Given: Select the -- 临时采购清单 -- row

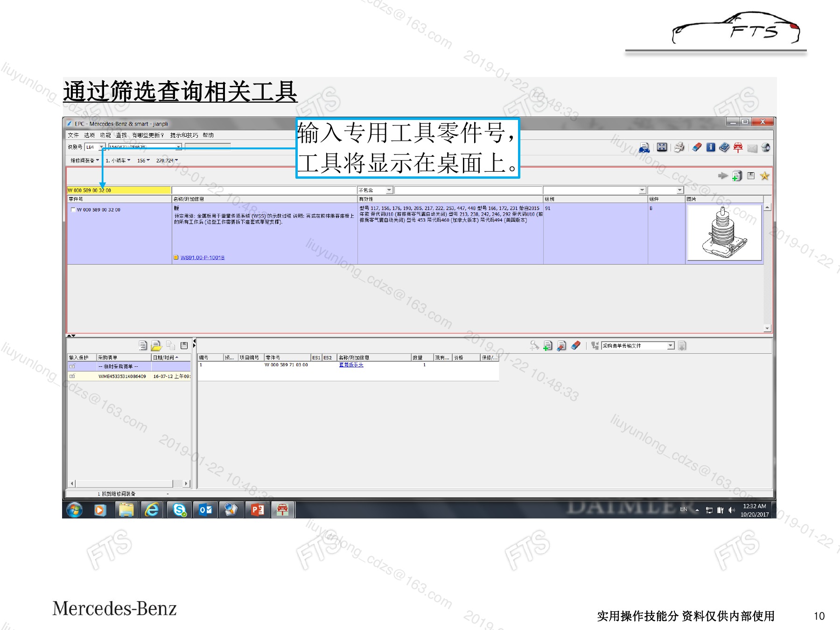Looking at the screenshot, I should pos(129,366).
